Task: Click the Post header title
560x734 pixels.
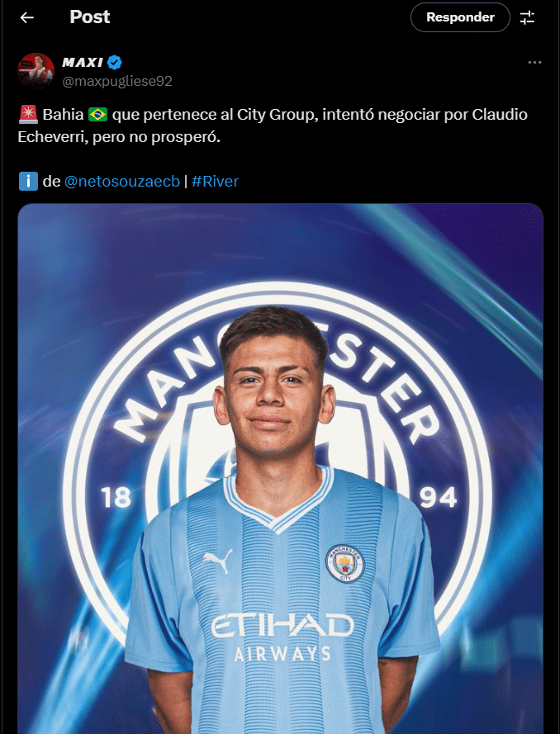Action: tap(90, 17)
